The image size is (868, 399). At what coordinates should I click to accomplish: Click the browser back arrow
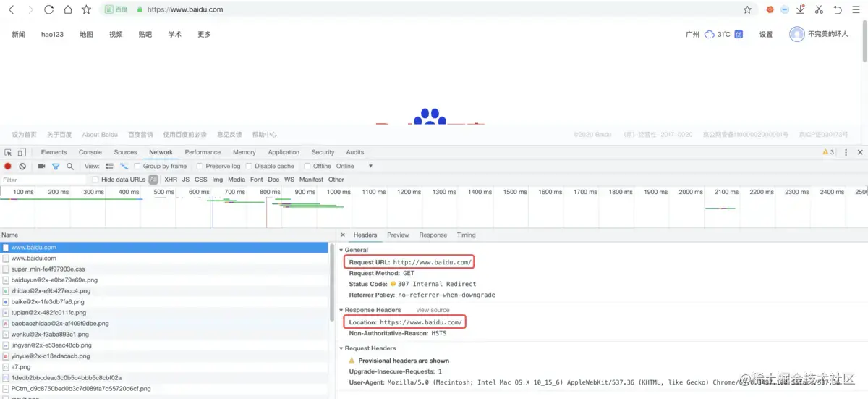coord(11,9)
